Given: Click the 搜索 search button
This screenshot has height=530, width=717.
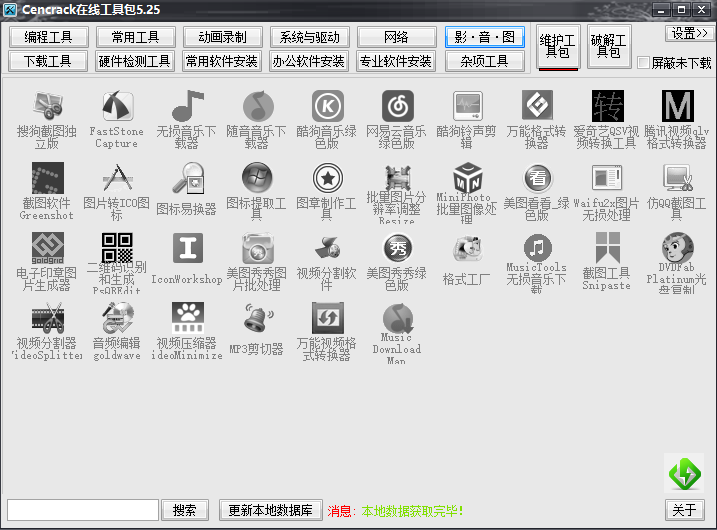Looking at the screenshot, I should [x=185, y=510].
